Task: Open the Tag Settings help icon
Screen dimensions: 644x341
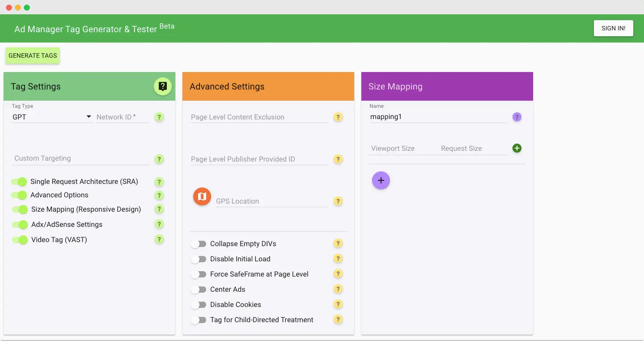Action: (163, 86)
